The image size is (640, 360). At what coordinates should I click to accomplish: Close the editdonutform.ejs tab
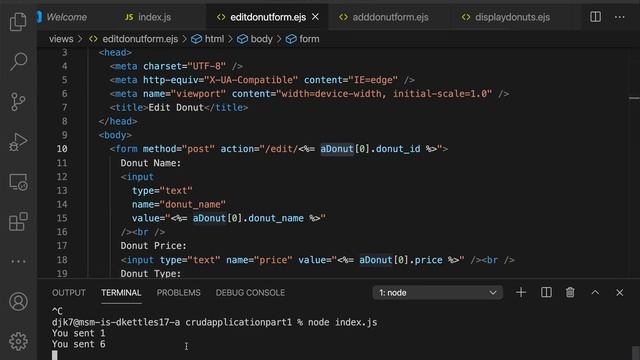coord(315,17)
